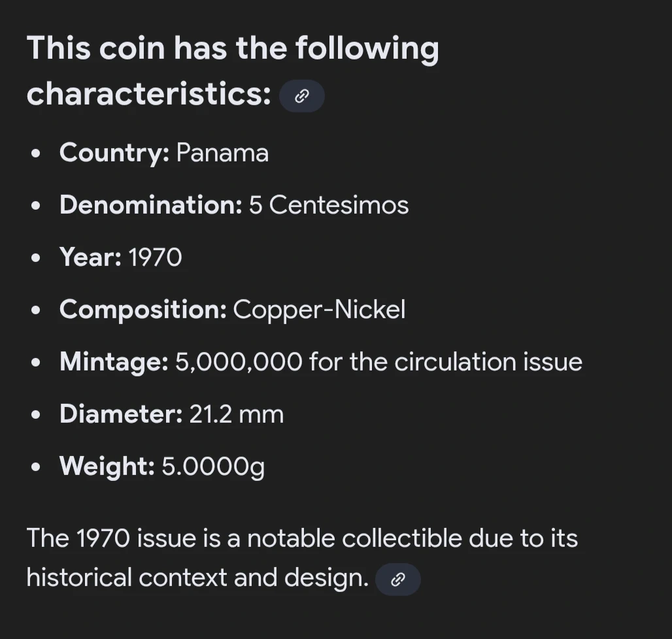
Task: Select the 'Panama' country value
Action: [x=222, y=153]
